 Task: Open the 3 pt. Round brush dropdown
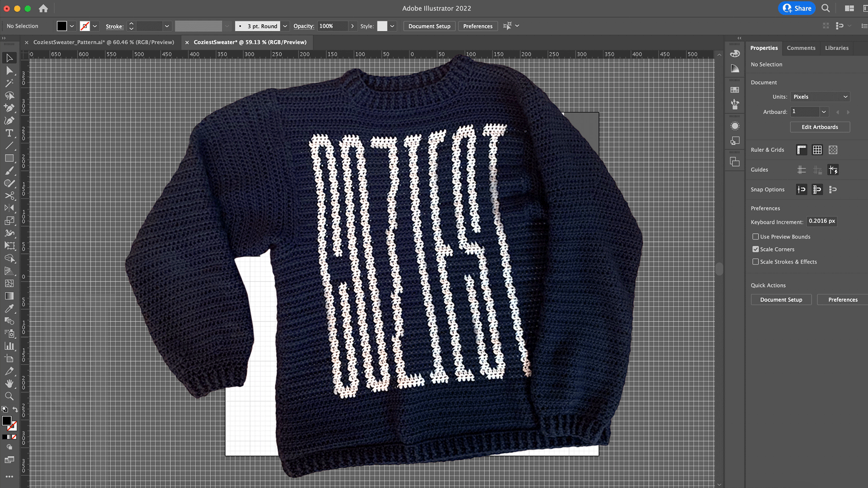(285, 26)
